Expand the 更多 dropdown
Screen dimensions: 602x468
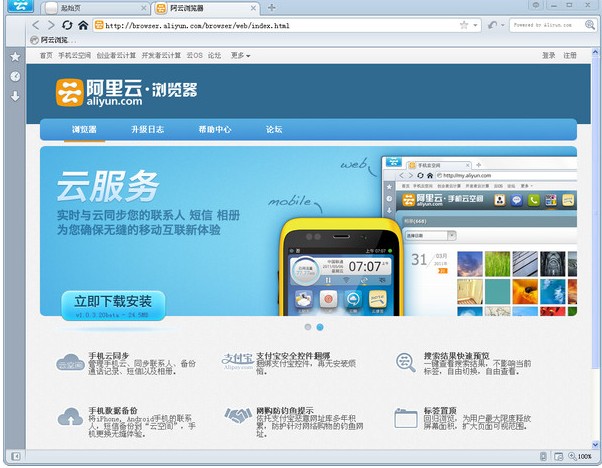[240, 56]
